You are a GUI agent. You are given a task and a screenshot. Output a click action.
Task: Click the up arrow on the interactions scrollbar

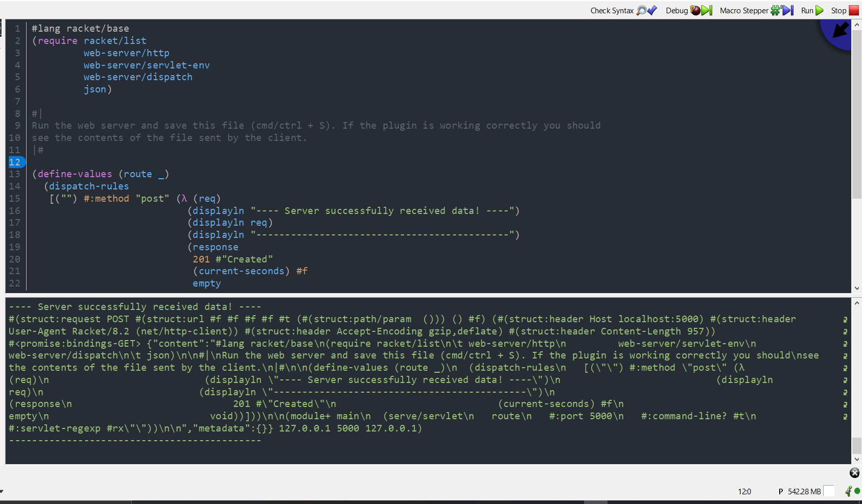857,302
